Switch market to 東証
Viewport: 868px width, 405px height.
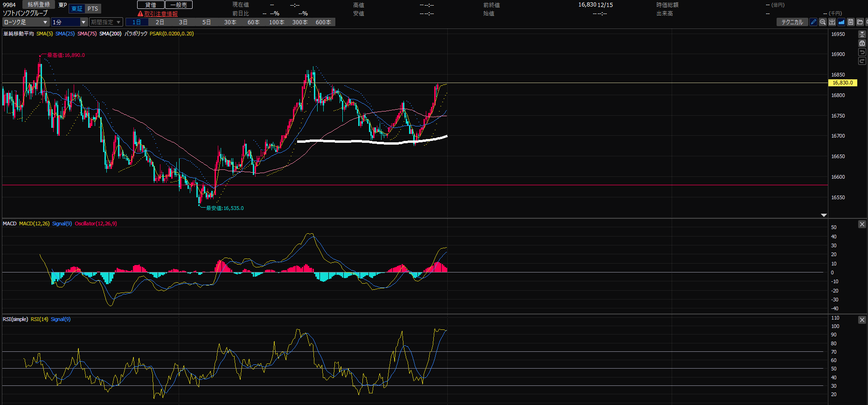[x=77, y=9]
